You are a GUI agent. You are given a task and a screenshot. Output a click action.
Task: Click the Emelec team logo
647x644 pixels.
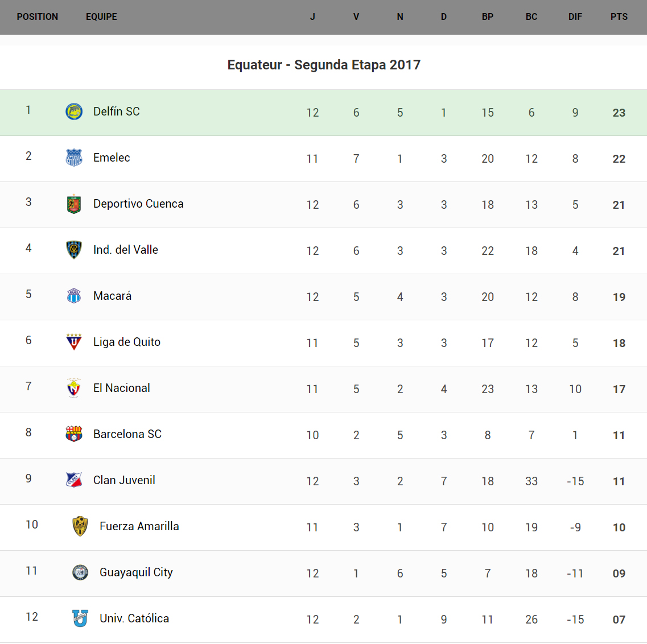point(74,158)
